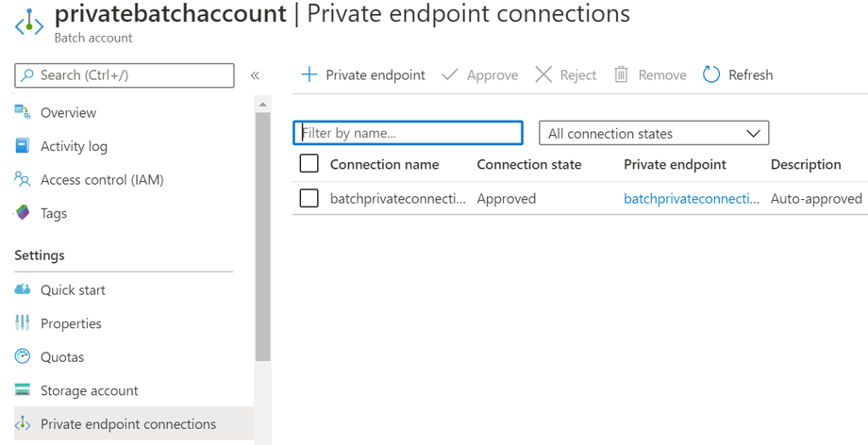Click the Filter by name field
The width and height of the screenshot is (868, 445).
click(408, 133)
